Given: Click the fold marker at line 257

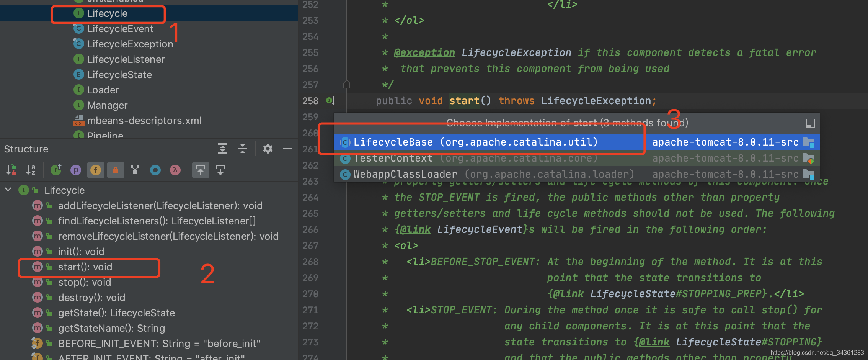Looking at the screenshot, I should [x=347, y=84].
